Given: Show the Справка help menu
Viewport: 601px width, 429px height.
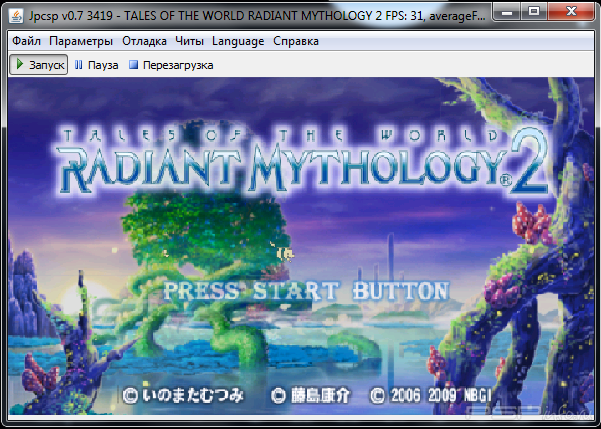Looking at the screenshot, I should [296, 41].
